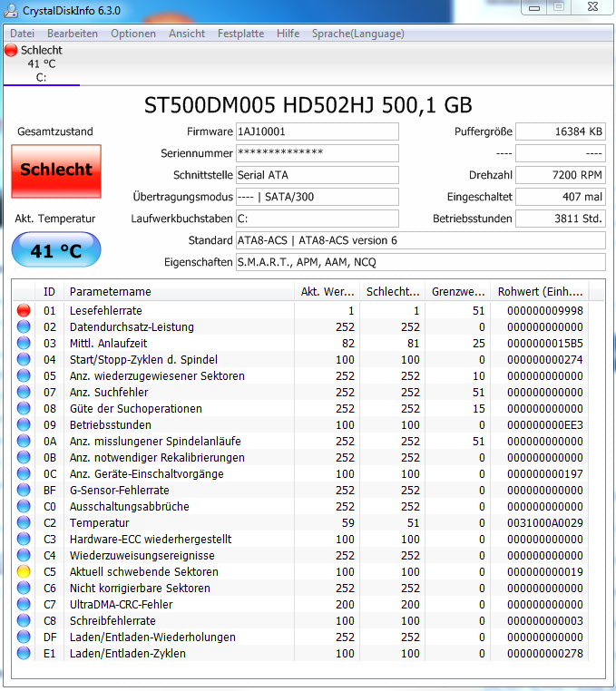Click the Parametername column header
616x691 pixels.
(179, 292)
